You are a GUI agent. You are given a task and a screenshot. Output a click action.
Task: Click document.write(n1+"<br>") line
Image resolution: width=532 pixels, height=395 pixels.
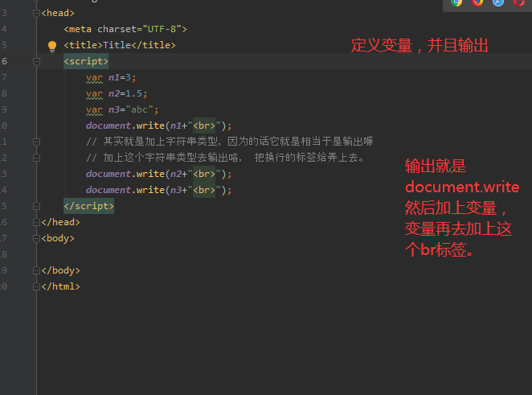pos(159,125)
